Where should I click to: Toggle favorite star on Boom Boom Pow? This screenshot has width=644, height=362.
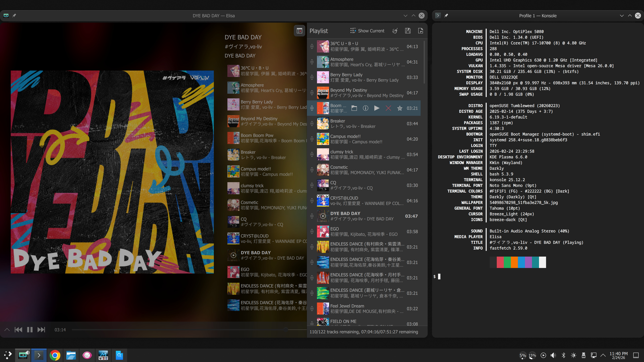pos(400,108)
